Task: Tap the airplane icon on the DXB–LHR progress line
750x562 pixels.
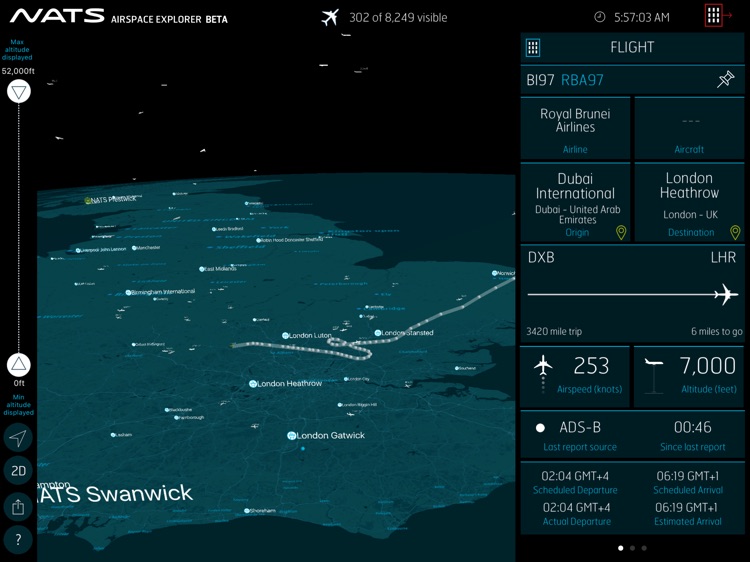Action: point(726,294)
